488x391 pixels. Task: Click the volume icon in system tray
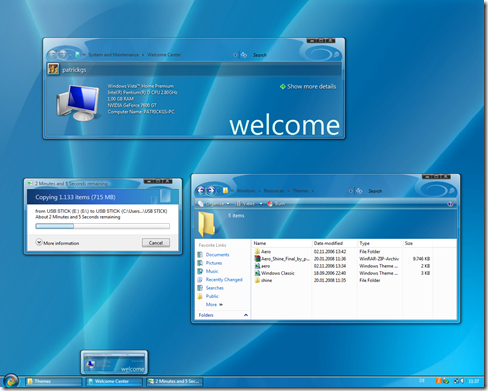click(x=463, y=381)
